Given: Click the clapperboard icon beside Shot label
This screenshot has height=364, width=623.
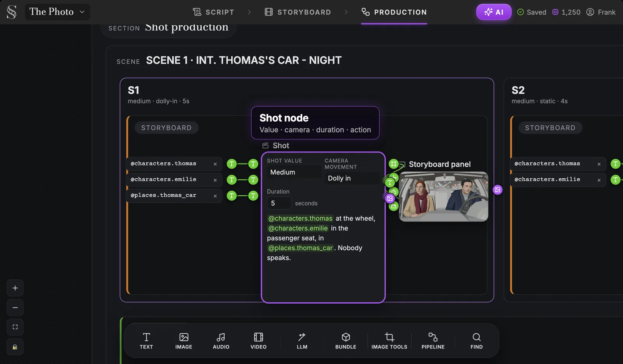Looking at the screenshot, I should click(266, 145).
